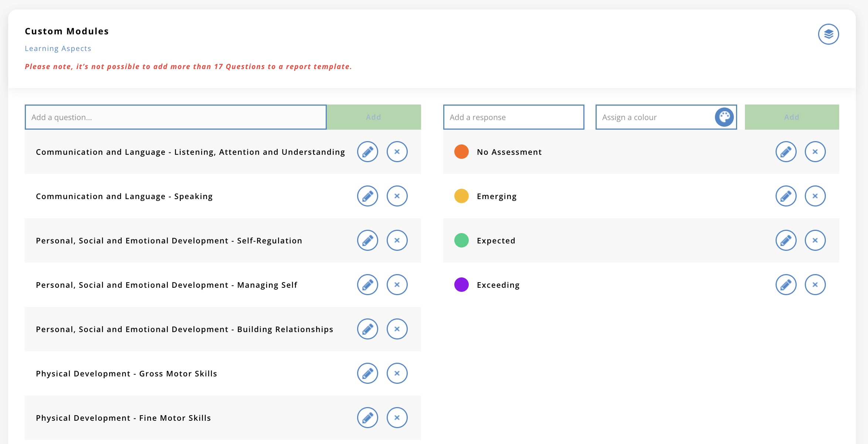
Task: Click the Learning Aspects link
Action: tap(58, 48)
